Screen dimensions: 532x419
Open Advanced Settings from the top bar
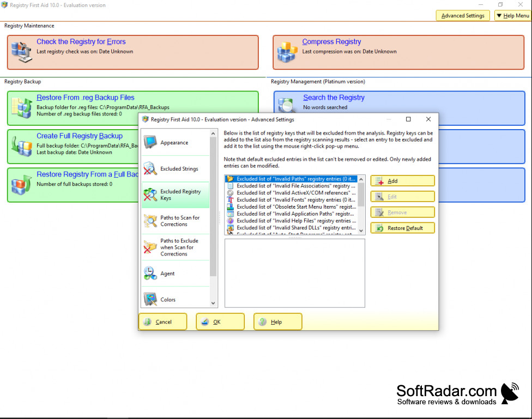pos(463,16)
